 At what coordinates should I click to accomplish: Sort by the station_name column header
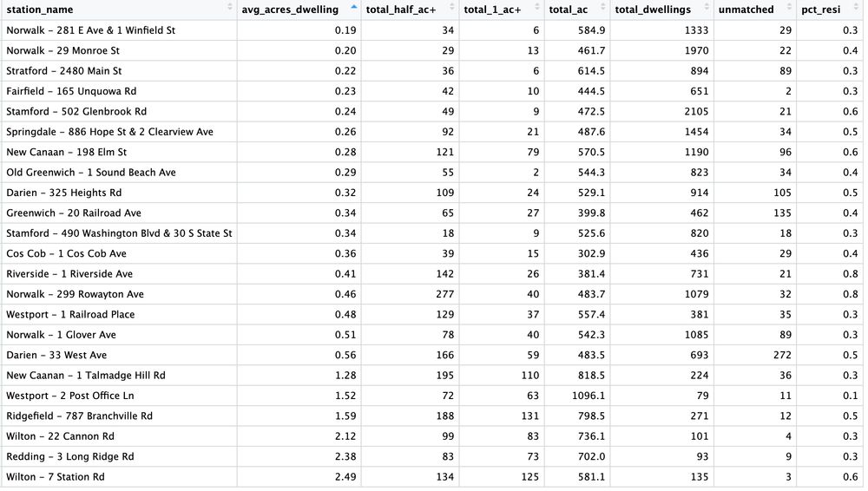point(119,10)
